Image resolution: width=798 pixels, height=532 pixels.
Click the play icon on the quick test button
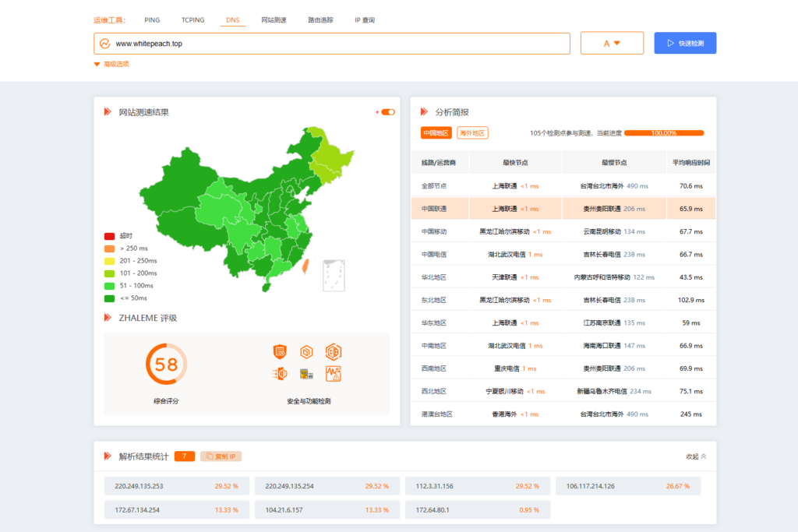(671, 44)
